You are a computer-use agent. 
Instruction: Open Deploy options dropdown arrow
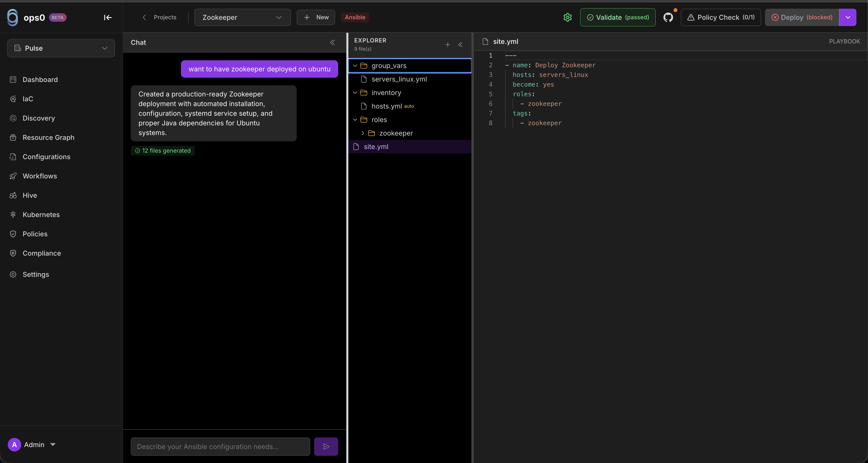847,17
